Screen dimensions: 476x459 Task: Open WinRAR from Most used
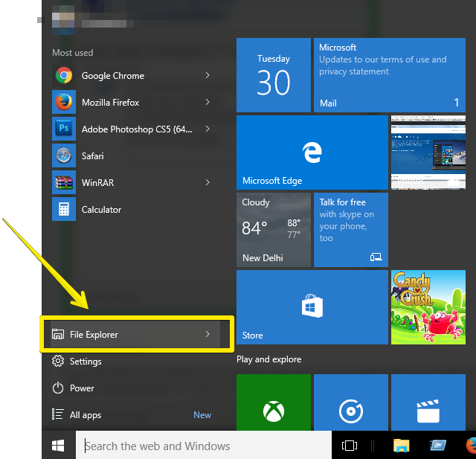pos(135,182)
